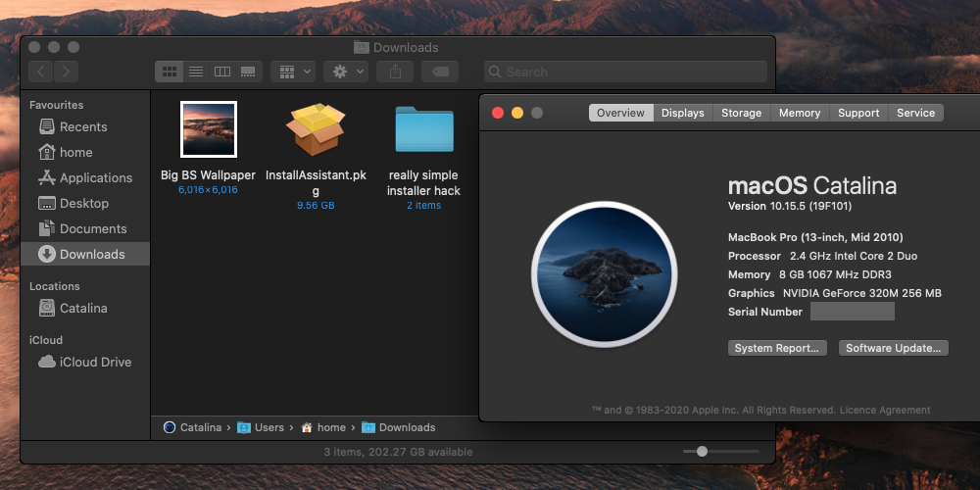This screenshot has height=490, width=980.
Task: Go forward in Finder history
Action: pos(67,72)
